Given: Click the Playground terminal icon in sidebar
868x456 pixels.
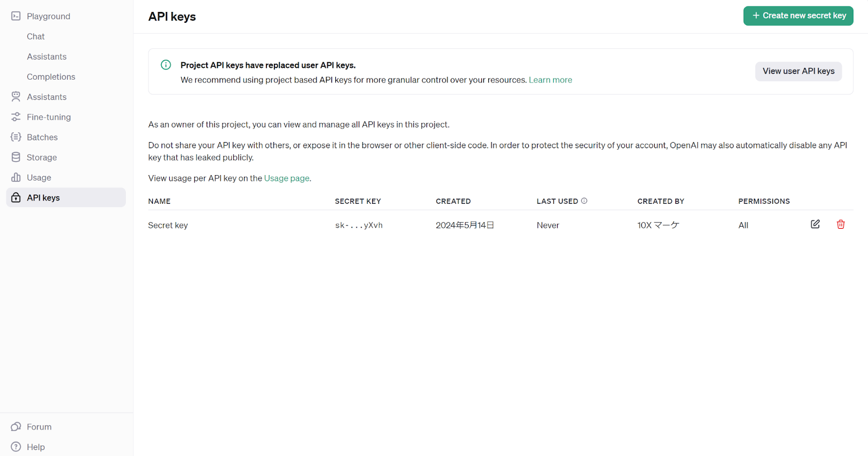Looking at the screenshot, I should (16, 16).
